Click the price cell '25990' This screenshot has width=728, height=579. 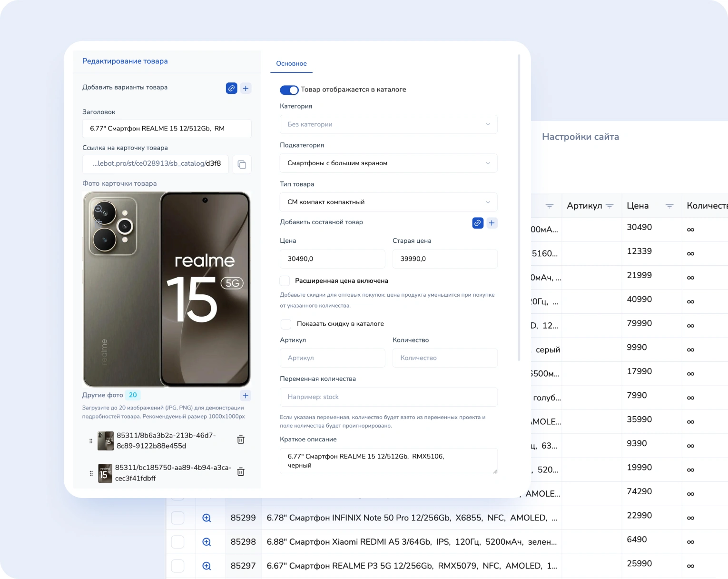click(x=639, y=564)
